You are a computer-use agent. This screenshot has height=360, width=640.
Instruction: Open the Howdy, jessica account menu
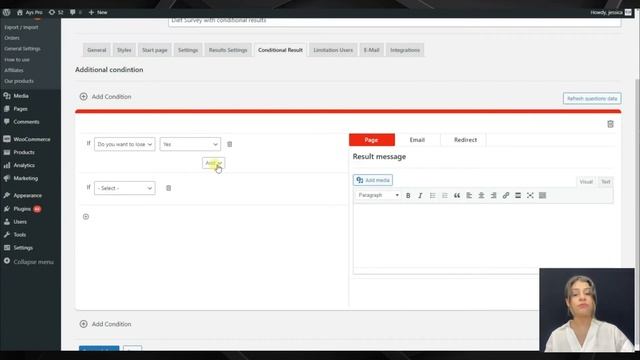(x=611, y=12)
